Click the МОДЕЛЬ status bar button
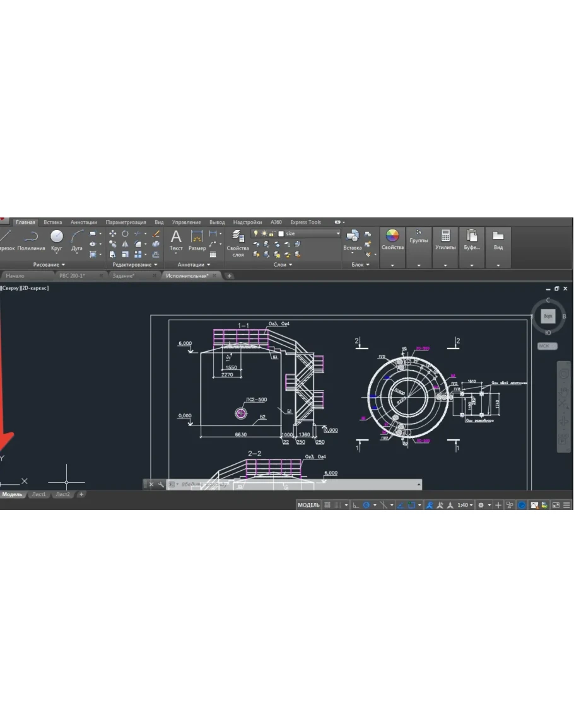Image resolution: width=574 pixels, height=728 pixels. pos(309,506)
